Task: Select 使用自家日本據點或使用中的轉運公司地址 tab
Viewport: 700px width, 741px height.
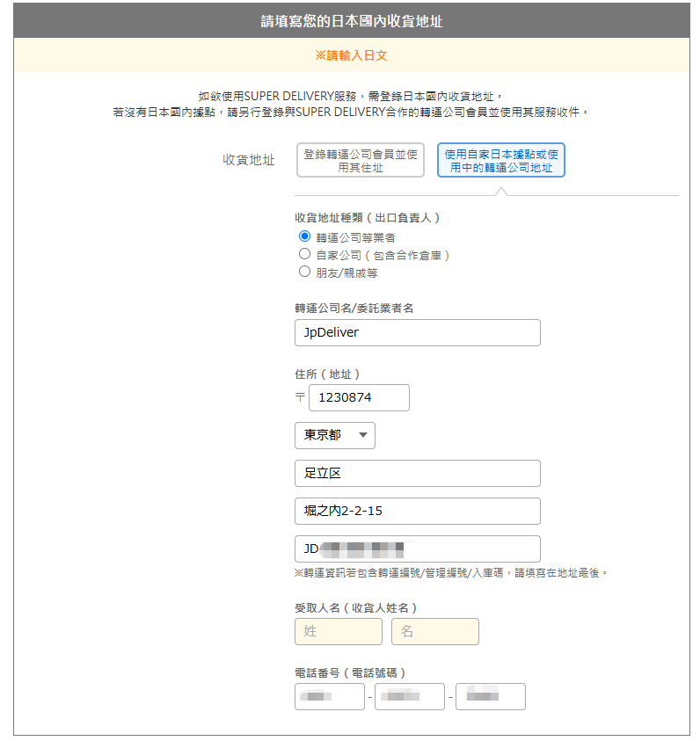Action: click(x=500, y=160)
